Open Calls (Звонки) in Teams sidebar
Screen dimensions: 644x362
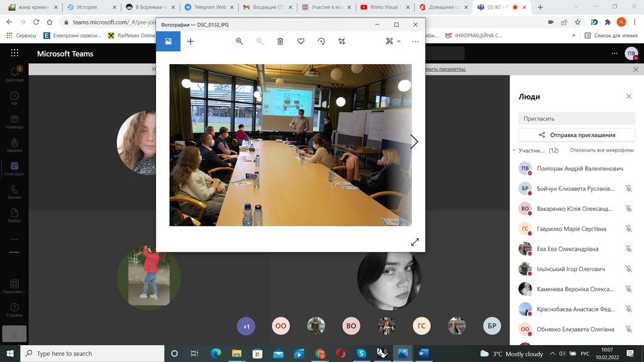click(14, 192)
